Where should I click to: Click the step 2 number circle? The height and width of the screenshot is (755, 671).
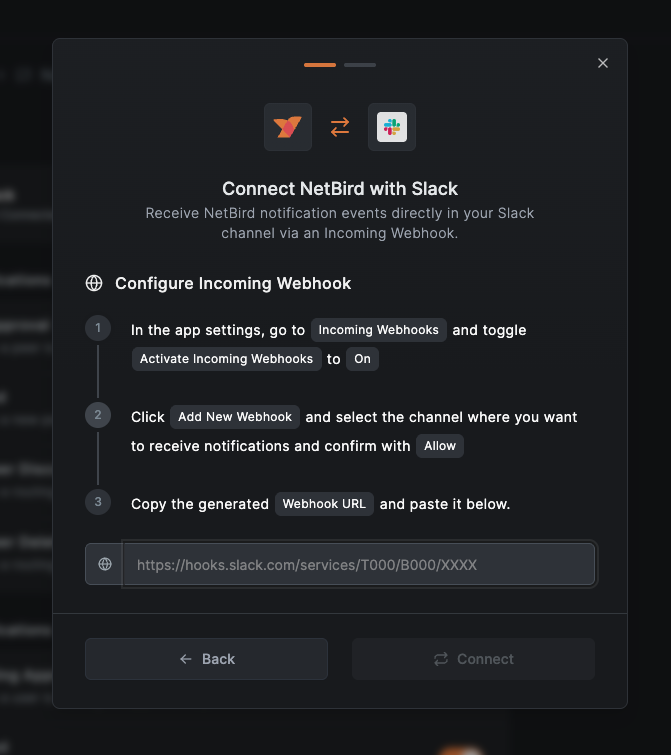98,415
